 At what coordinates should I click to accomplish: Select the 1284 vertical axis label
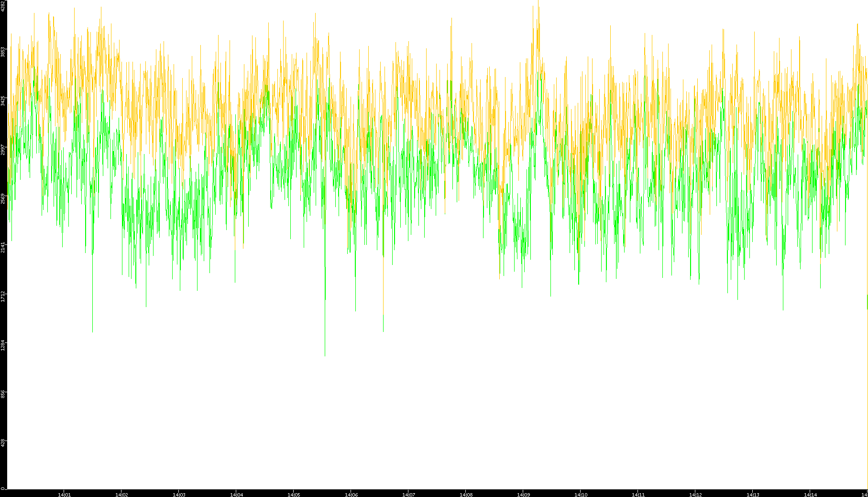pyautogui.click(x=3, y=345)
